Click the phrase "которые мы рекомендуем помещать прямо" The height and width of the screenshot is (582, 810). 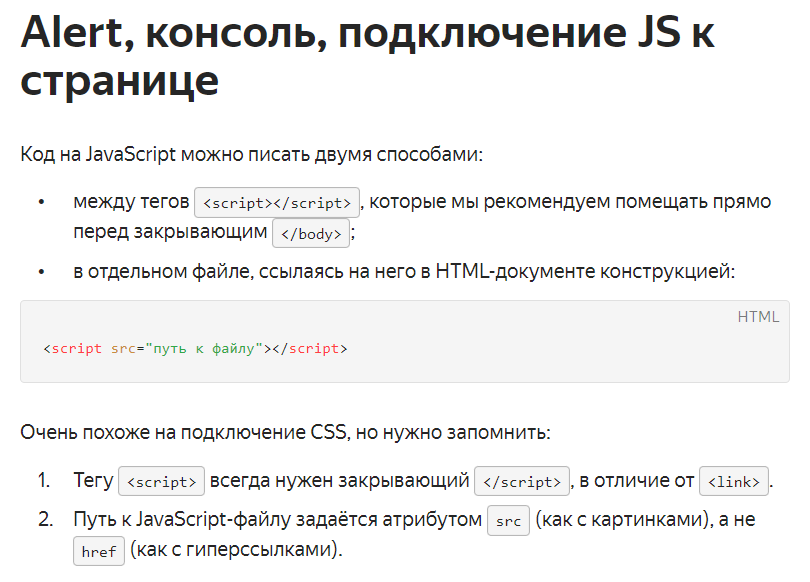(x=570, y=201)
